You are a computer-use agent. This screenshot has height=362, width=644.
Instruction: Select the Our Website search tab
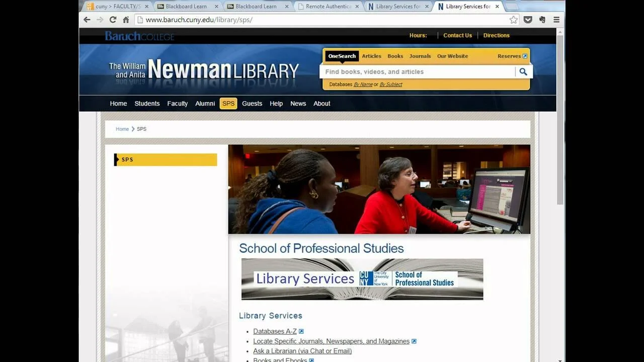[452, 56]
